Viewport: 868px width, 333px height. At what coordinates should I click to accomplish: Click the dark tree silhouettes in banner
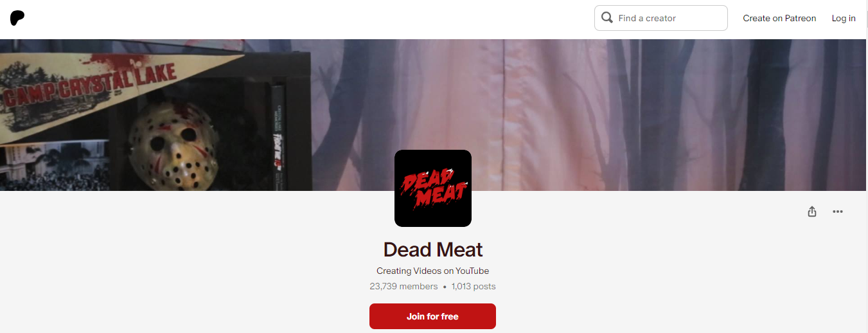tap(739, 114)
